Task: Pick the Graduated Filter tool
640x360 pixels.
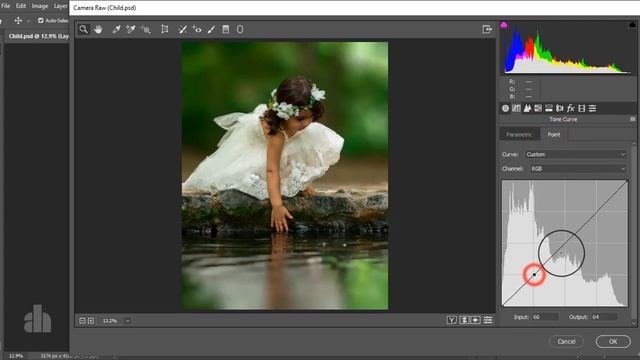Action: pos(226,29)
